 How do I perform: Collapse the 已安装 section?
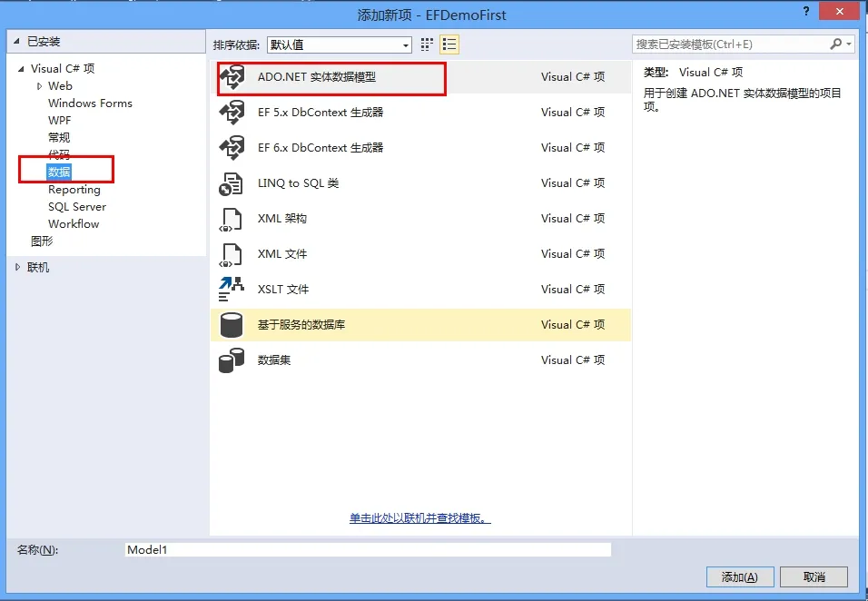click(16, 42)
